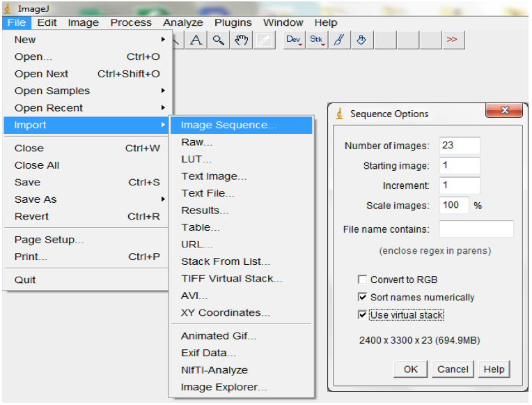This screenshot has width=532, height=405.
Task: Click the Starting image field
Action: click(460, 165)
